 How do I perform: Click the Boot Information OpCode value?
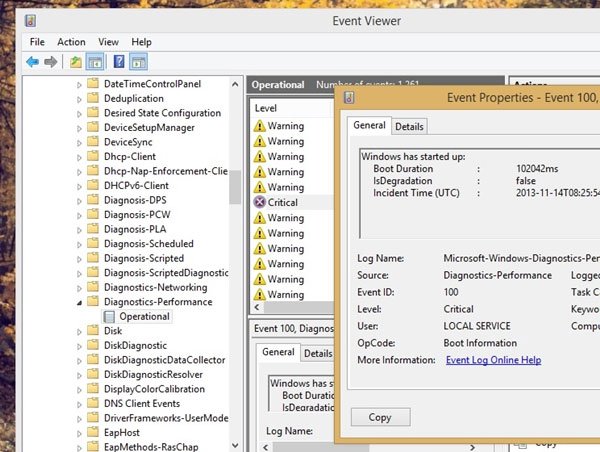pos(480,343)
